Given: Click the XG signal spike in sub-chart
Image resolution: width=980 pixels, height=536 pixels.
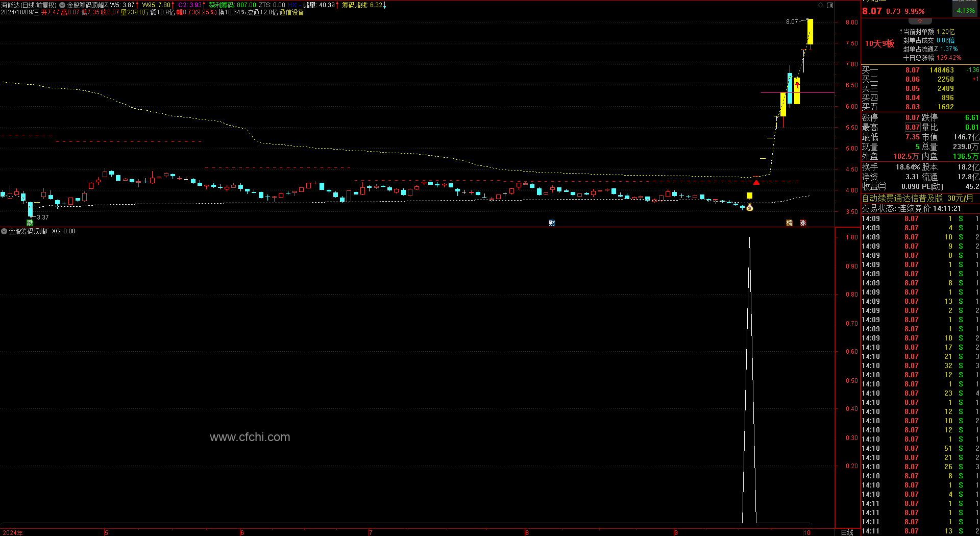Looking at the screenshot, I should point(749,380).
